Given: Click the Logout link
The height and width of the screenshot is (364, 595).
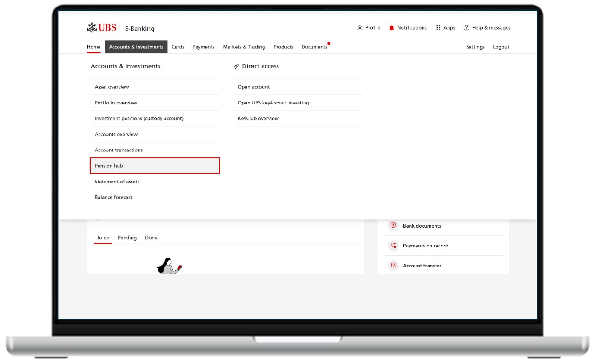Looking at the screenshot, I should point(501,47).
